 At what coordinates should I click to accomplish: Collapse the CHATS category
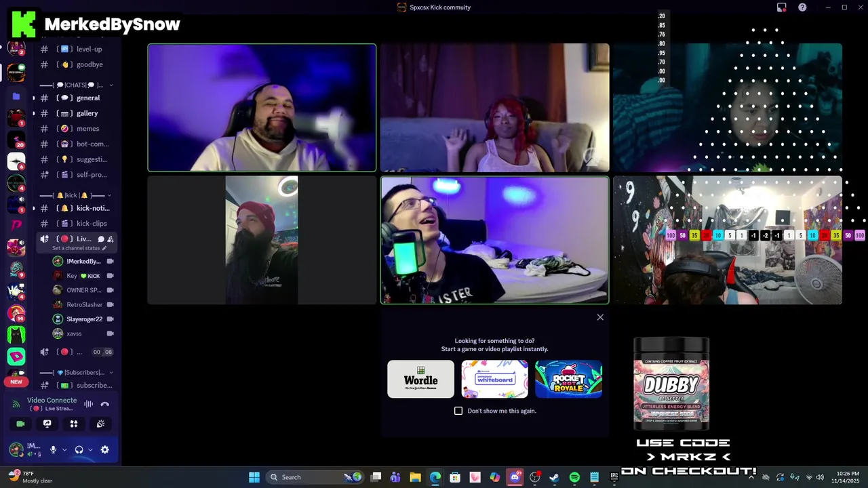tap(76, 85)
